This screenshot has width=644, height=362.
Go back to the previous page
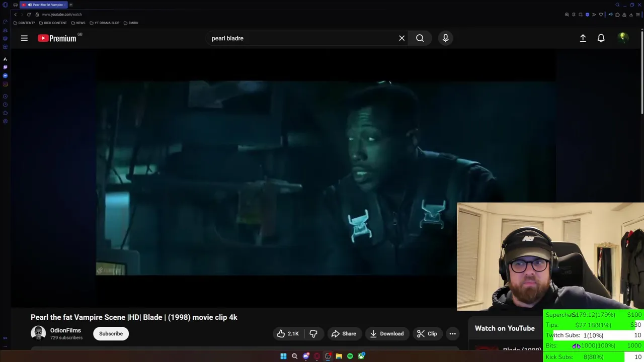click(x=16, y=15)
